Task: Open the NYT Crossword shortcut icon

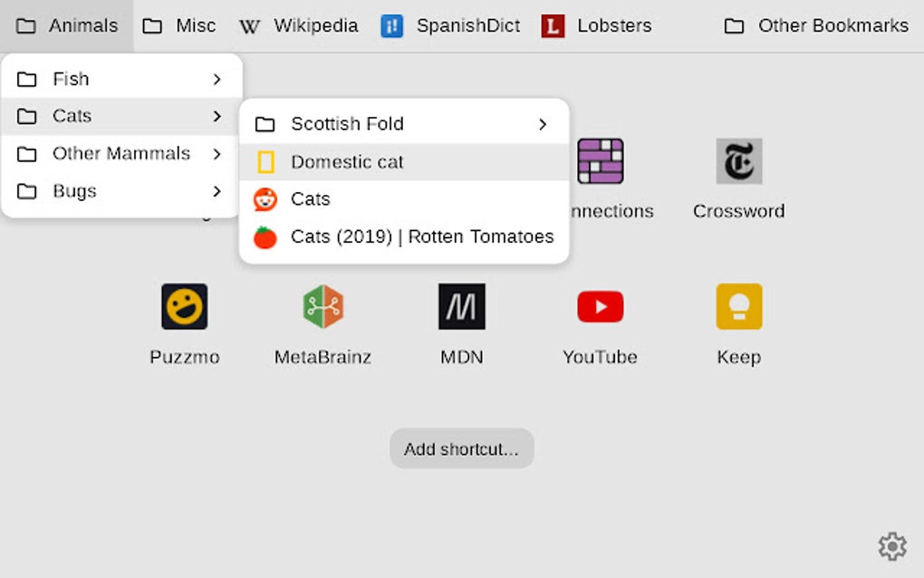Action: click(x=739, y=161)
